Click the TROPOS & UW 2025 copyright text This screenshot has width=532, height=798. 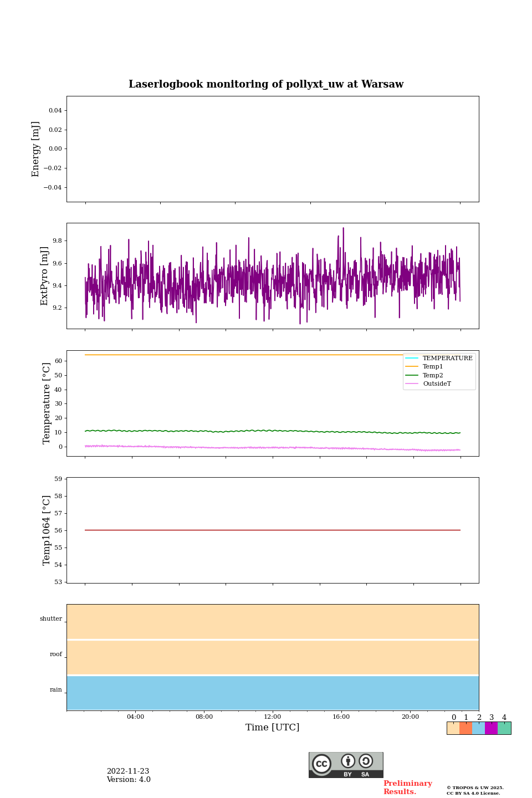(x=475, y=787)
